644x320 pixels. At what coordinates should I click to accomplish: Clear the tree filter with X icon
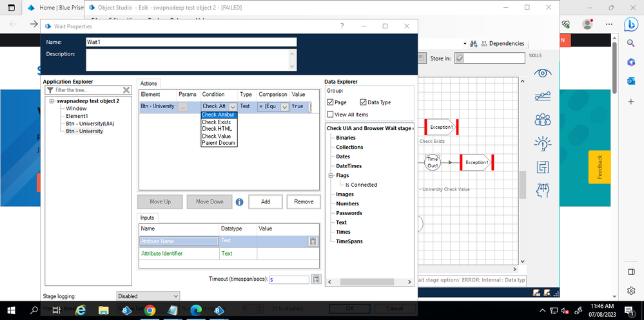click(x=126, y=90)
